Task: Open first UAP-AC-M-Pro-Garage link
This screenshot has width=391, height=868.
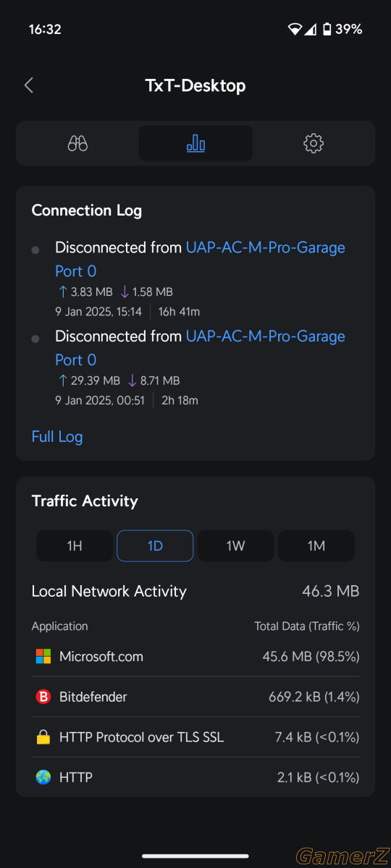Action: 266,247
